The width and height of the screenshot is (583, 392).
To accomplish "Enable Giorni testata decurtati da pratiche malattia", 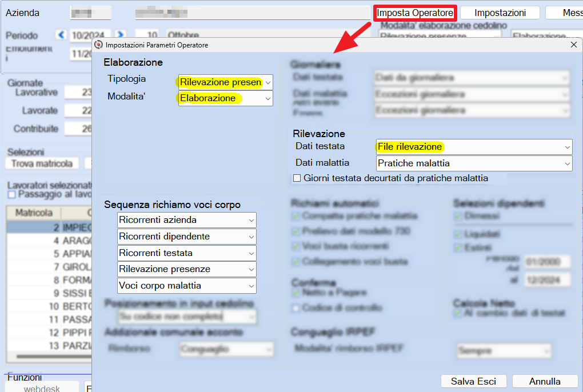I will point(297,178).
